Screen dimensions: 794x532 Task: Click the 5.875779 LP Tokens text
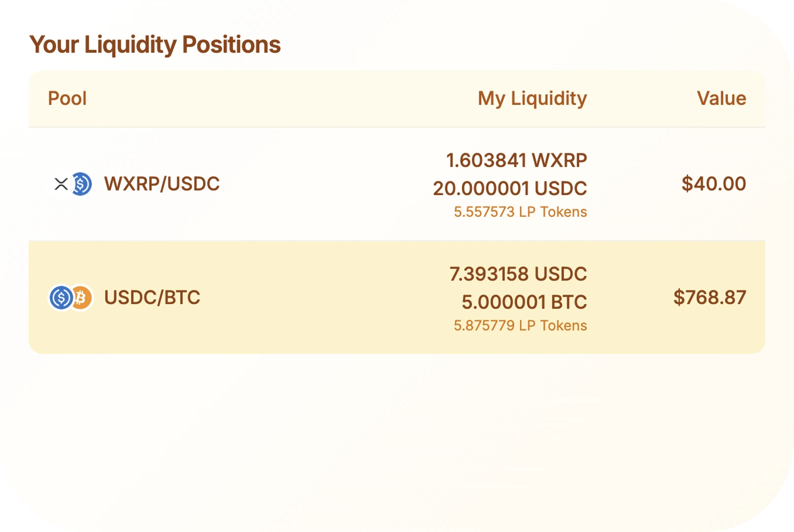coord(520,326)
